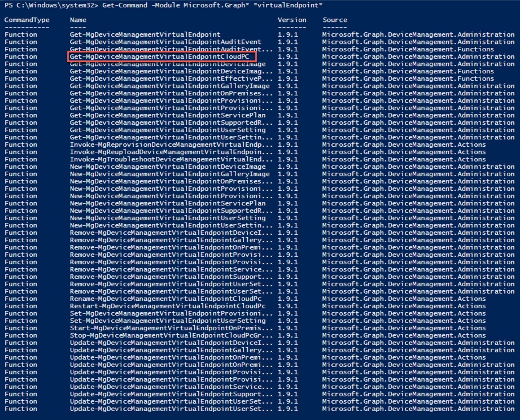The image size is (520, 420).
Task: Click the Get-MgDeviceManagementVirtualEndpointDeviceImage function name
Action: point(168,64)
